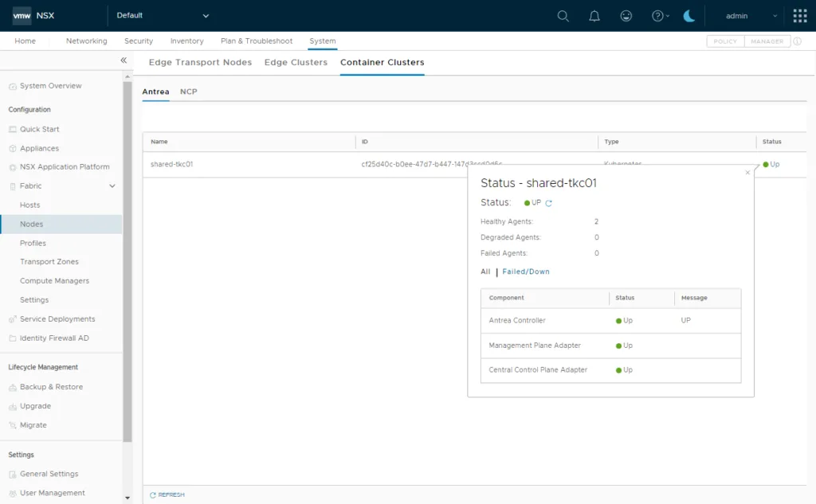Click the Upgrade icon in sidebar

pos(13,406)
